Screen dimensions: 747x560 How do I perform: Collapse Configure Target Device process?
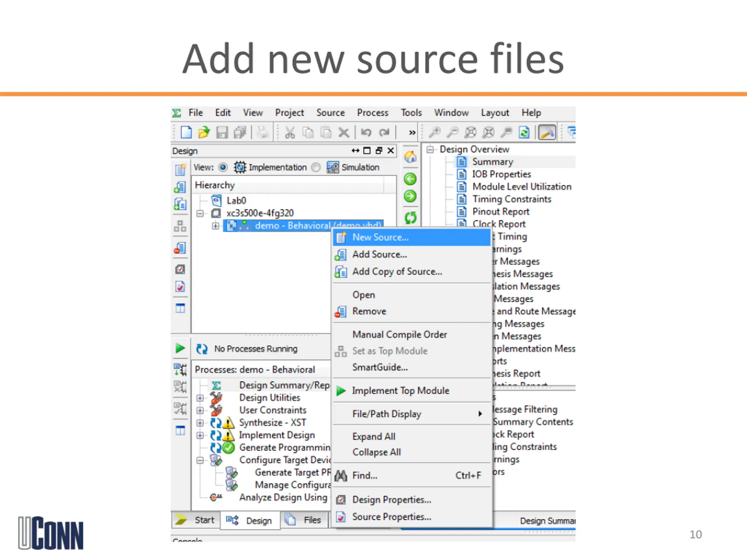[200, 461]
